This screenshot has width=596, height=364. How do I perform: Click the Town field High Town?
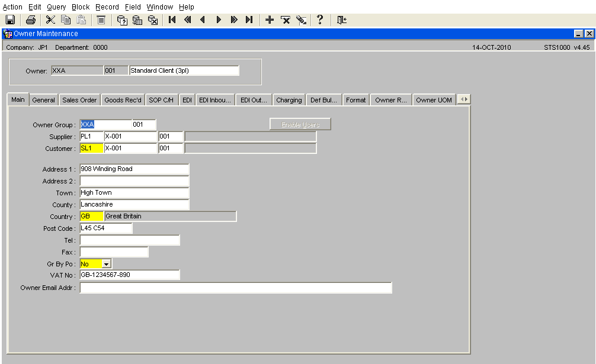pos(134,192)
